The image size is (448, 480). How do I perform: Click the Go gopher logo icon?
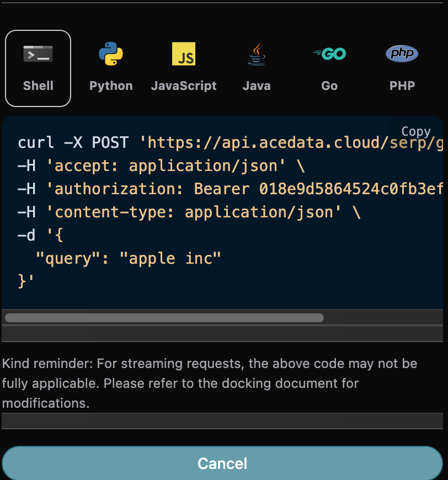(329, 54)
